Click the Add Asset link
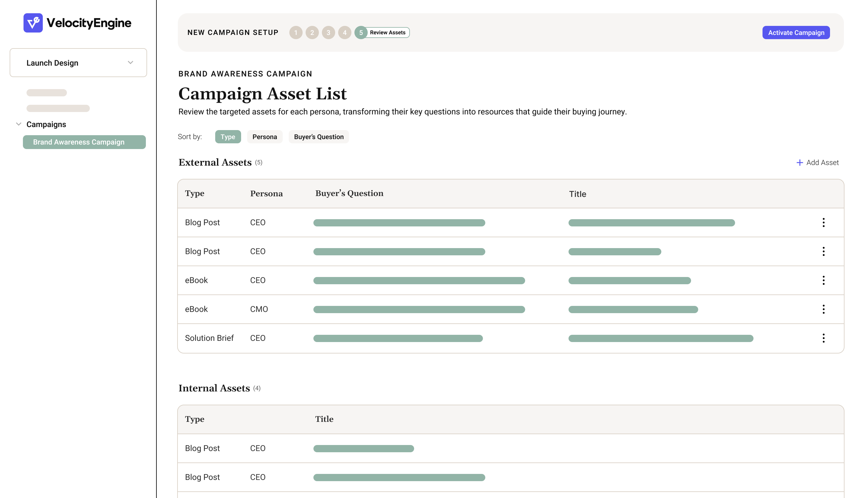Viewport: 868px width, 498px height. 822,163
